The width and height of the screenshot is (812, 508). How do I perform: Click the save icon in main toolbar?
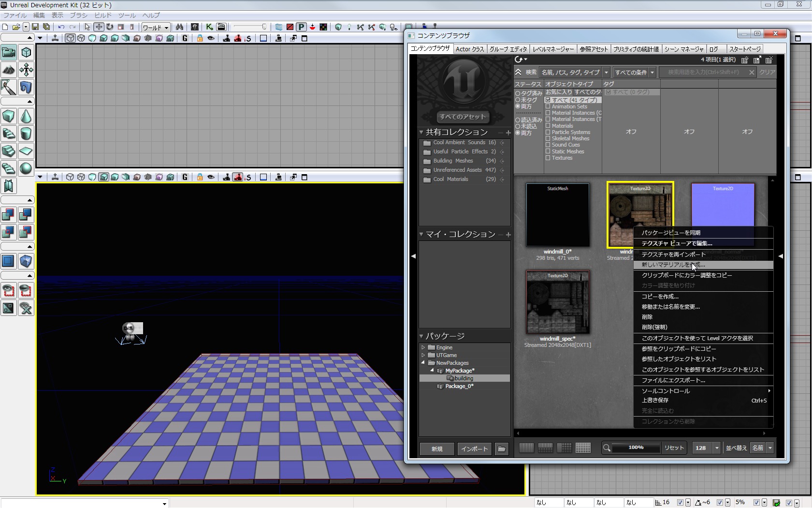(x=35, y=27)
